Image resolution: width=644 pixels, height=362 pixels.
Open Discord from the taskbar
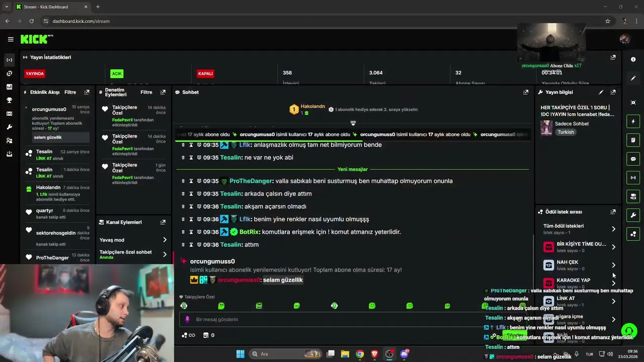(x=404, y=354)
